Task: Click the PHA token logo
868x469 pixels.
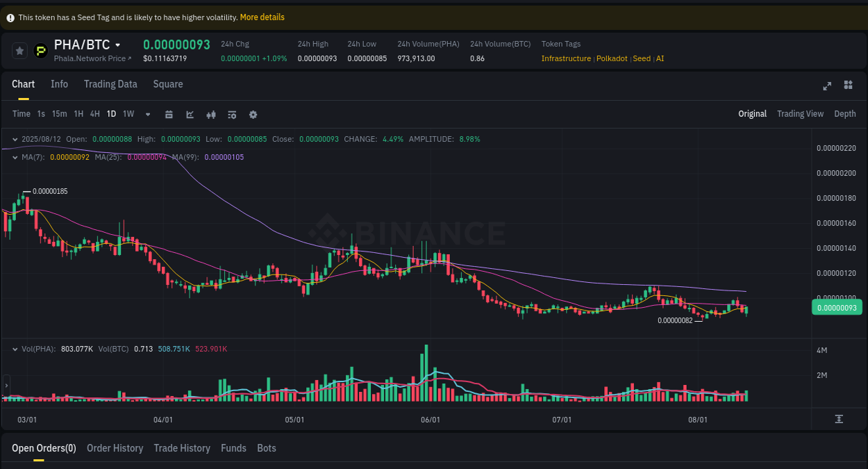Action: [40, 50]
